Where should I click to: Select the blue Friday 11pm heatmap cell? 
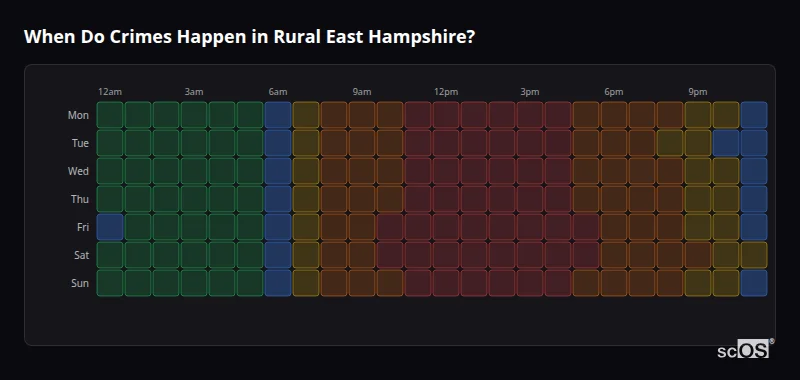coord(754,227)
